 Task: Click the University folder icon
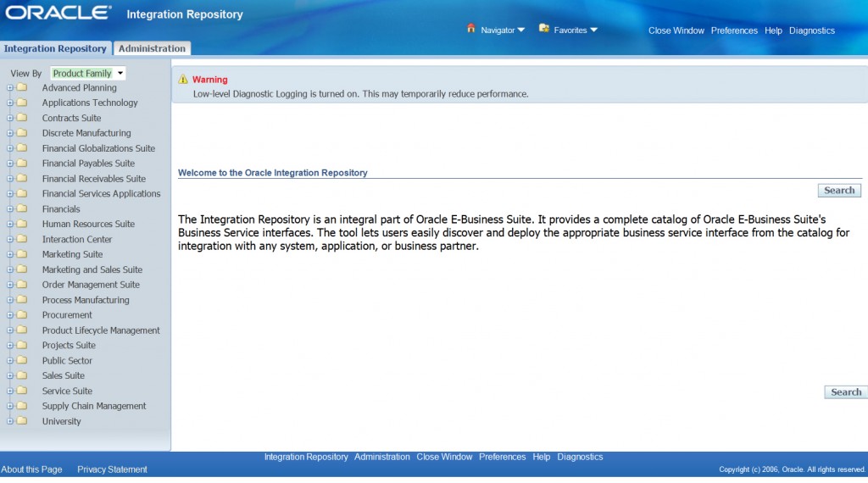[21, 421]
